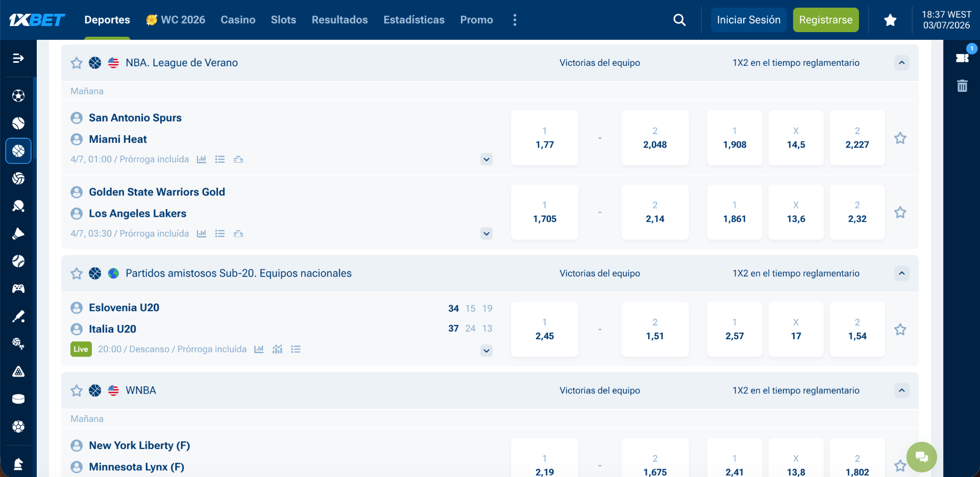Select the chess knight icon in sidebar
The height and width of the screenshot is (477, 980).
[18, 464]
